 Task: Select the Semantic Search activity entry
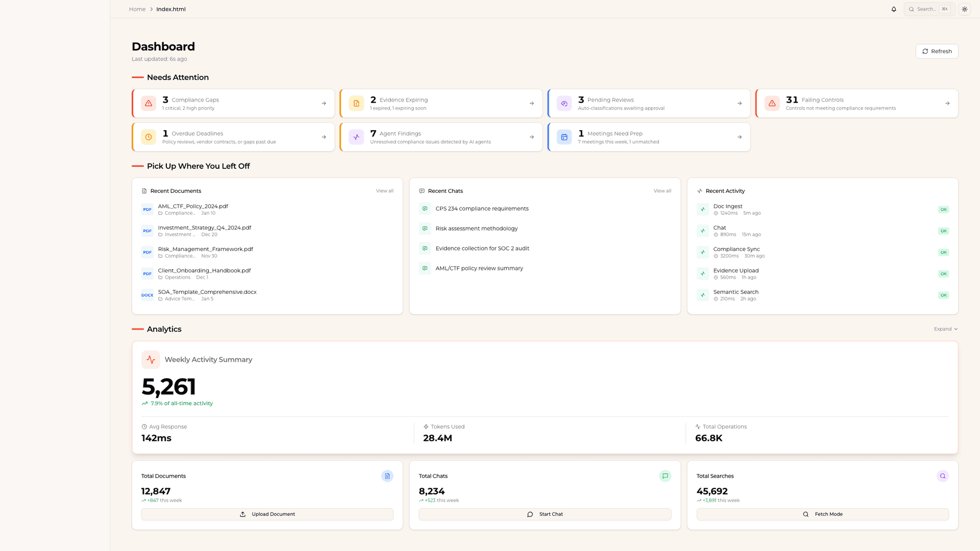tap(822, 295)
